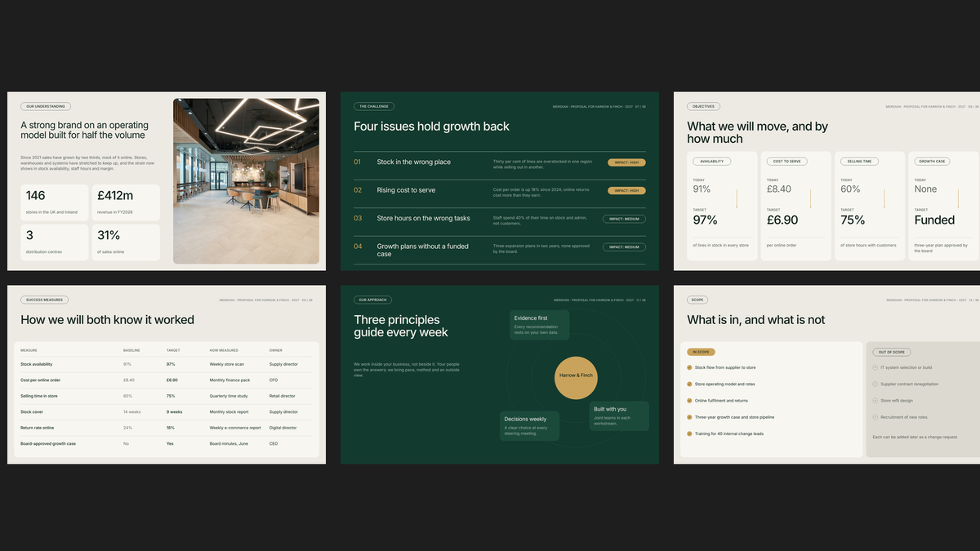Click the 'Built with you' principle card
Image resolution: width=980 pixels, height=551 pixels.
[619, 415]
